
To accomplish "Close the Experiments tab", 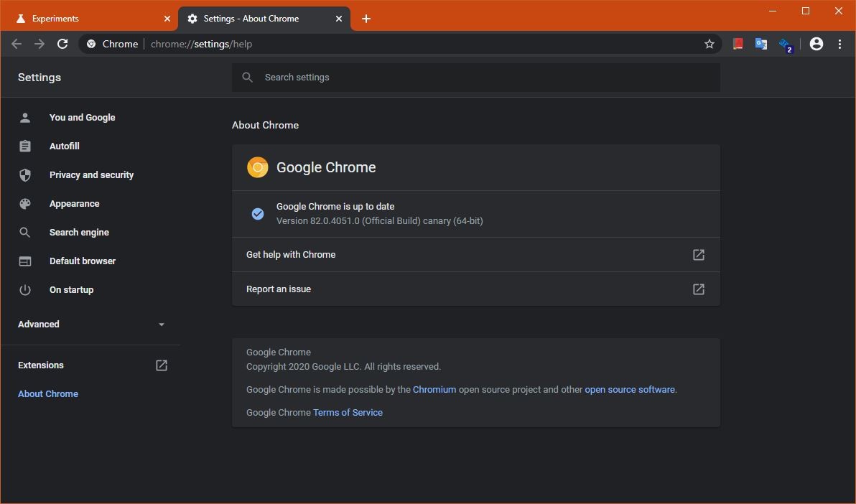I will pyautogui.click(x=167, y=19).
